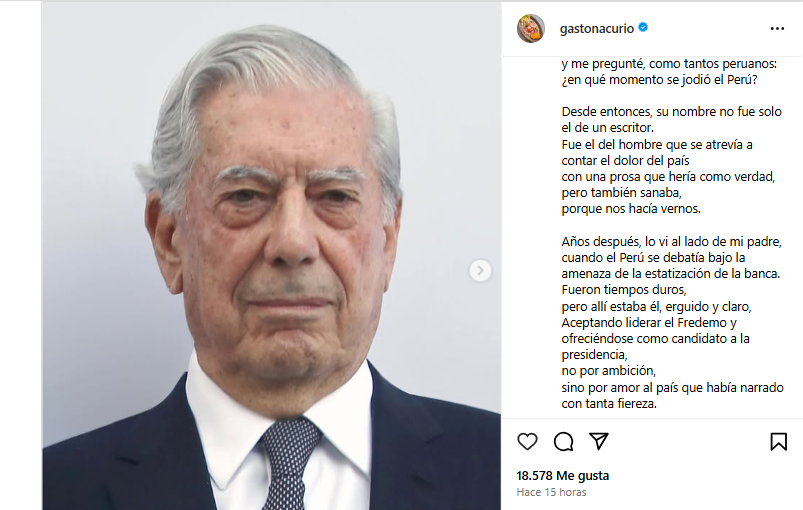Viewport: 803px width, 510px height.
Task: Like the post with the heart icon
Action: tap(527, 441)
